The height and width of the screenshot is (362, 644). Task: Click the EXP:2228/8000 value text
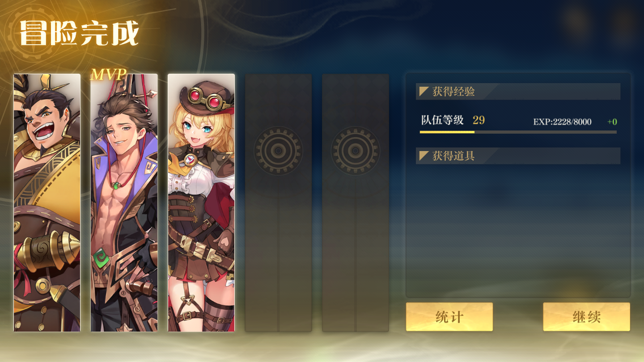click(562, 122)
